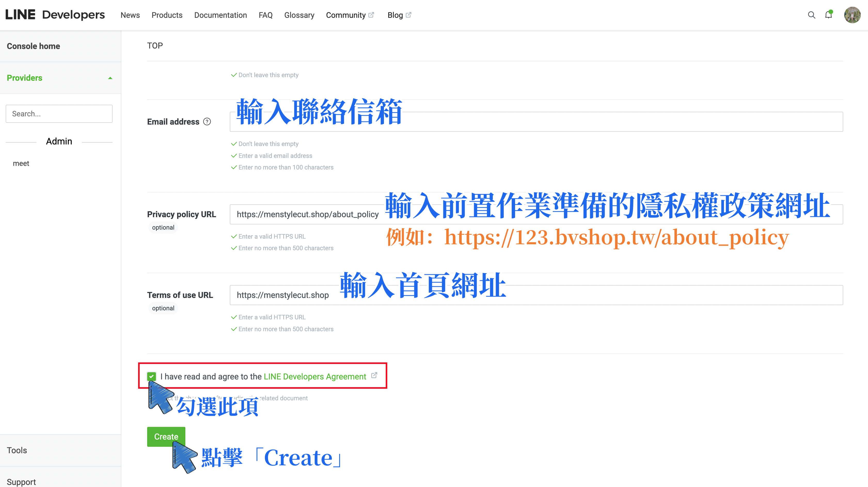The width and height of the screenshot is (868, 487).
Task: Open the search magnifier icon
Action: tap(811, 15)
